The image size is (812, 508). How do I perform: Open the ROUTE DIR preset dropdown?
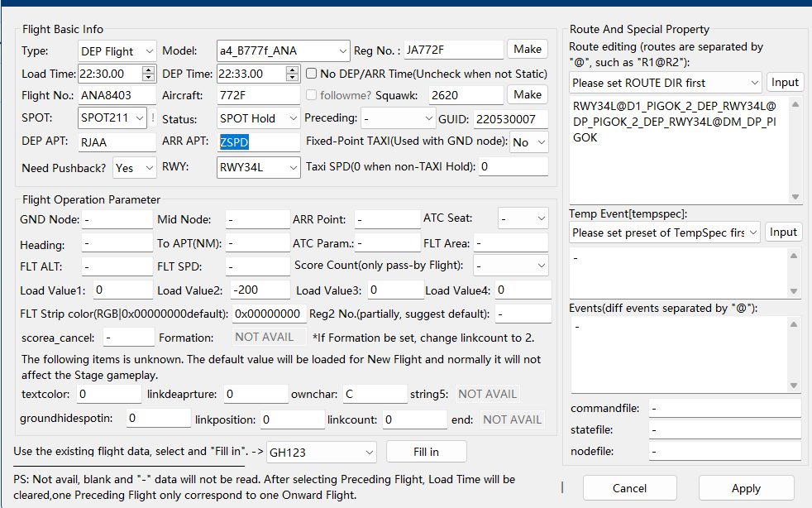click(666, 83)
